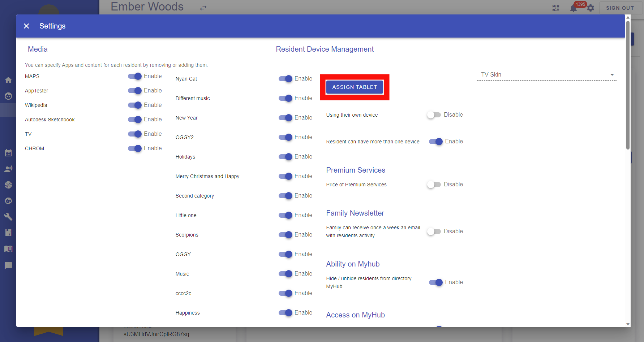Image resolution: width=644 pixels, height=342 pixels.
Task: Enable Using their own device
Action: [x=434, y=115]
